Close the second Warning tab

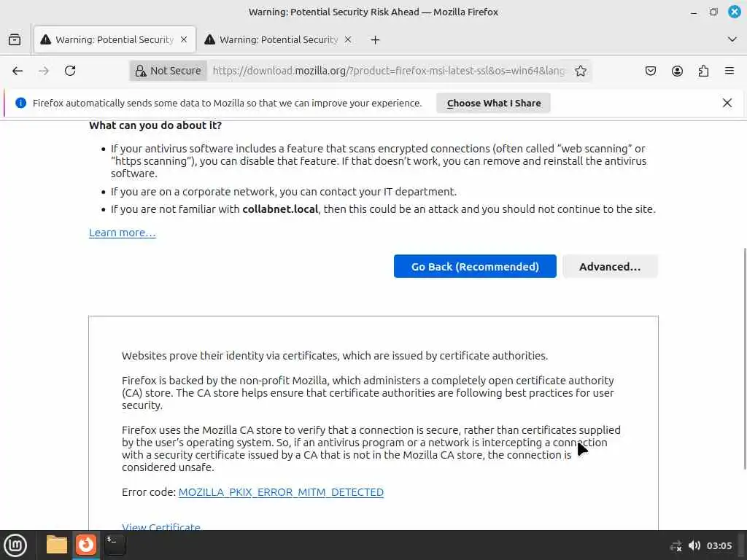pyautogui.click(x=348, y=39)
